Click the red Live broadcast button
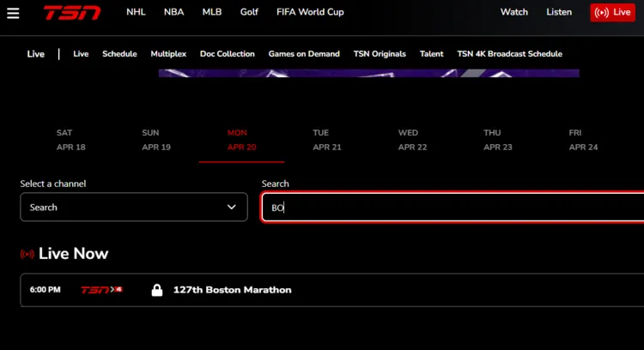Image resolution: width=644 pixels, height=350 pixels. [612, 12]
